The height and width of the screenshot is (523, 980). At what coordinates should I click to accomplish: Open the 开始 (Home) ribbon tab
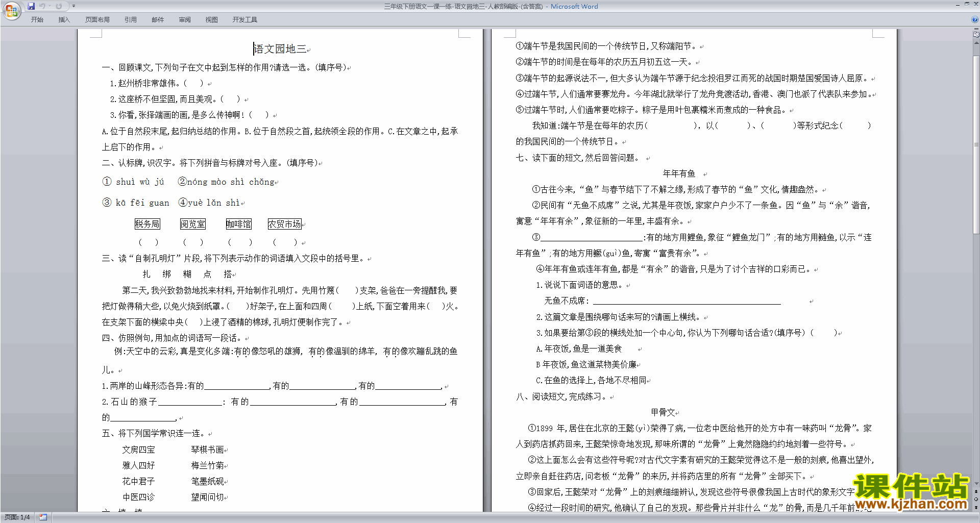(37, 20)
